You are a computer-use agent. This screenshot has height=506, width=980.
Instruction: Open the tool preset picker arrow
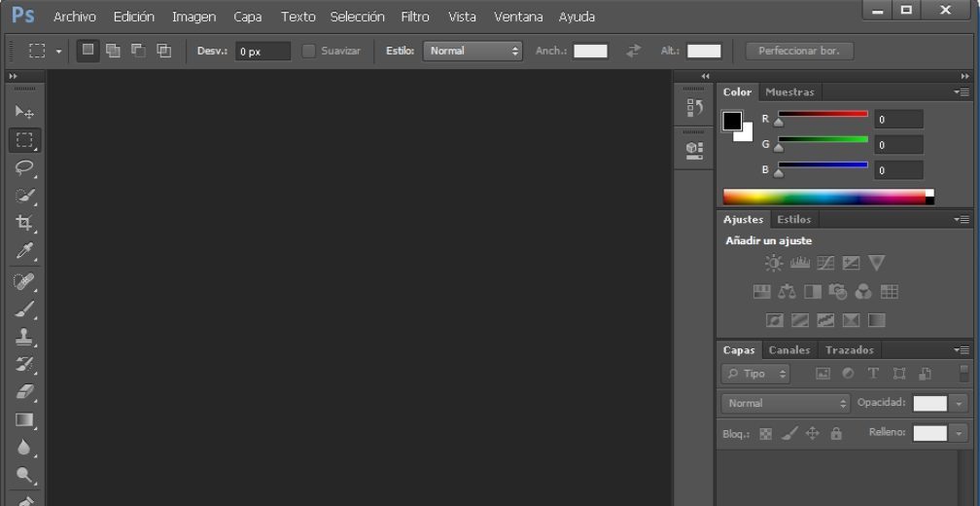(58, 52)
